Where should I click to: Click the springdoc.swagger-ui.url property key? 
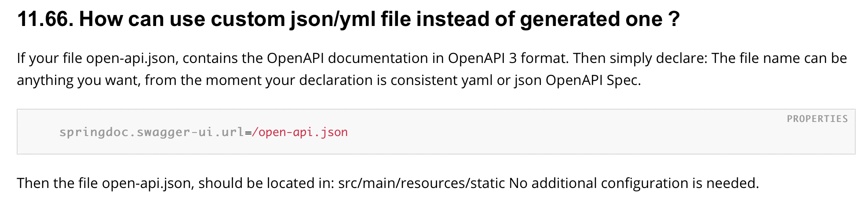pyautogui.click(x=151, y=132)
